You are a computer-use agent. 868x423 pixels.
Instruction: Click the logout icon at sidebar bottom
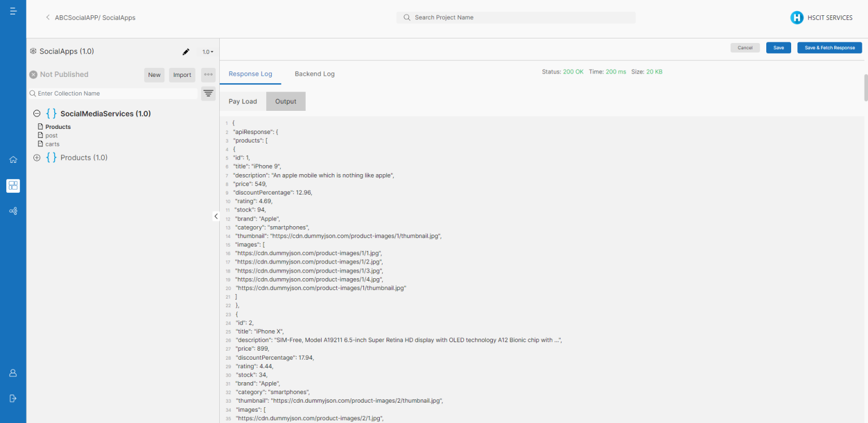[13, 398]
